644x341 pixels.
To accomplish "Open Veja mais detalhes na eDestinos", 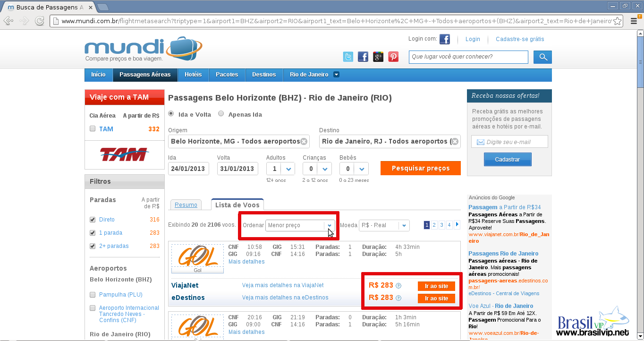I will [285, 298].
